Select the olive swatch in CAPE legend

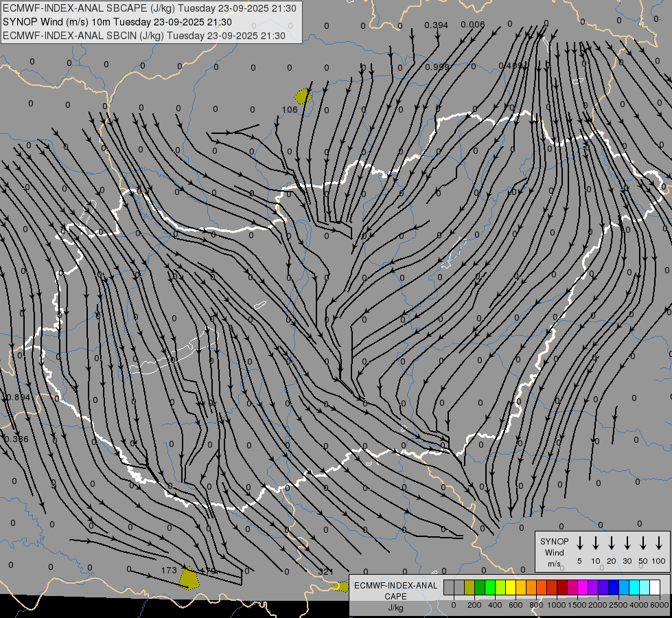click(470, 587)
